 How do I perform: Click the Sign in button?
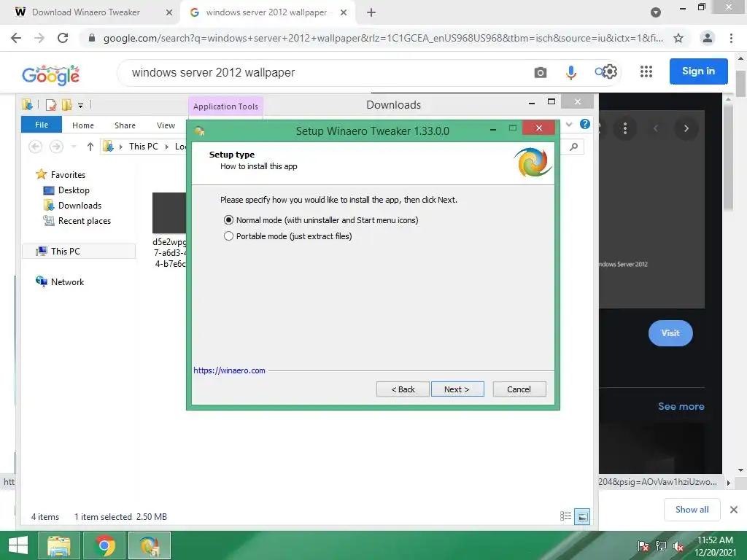(x=698, y=71)
